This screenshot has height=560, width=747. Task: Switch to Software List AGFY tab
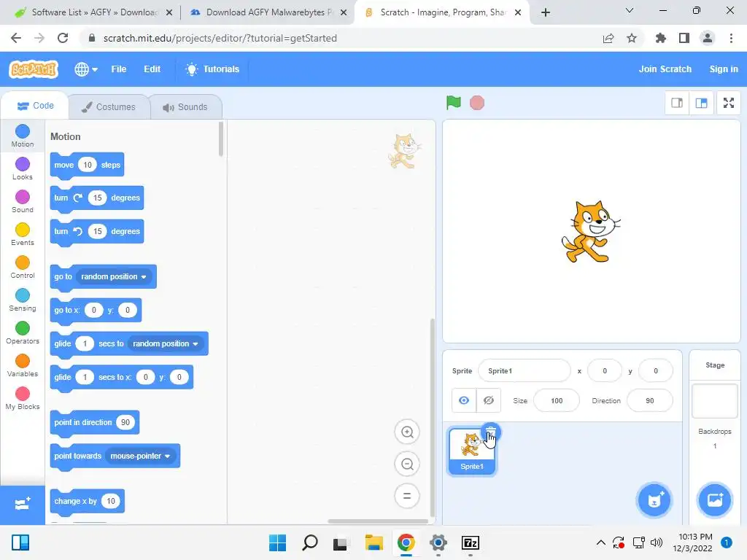tap(94, 12)
